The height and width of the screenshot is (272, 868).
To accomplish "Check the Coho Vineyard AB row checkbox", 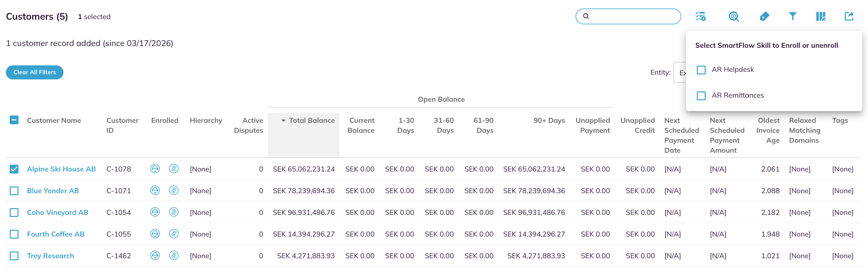I will click(x=14, y=212).
